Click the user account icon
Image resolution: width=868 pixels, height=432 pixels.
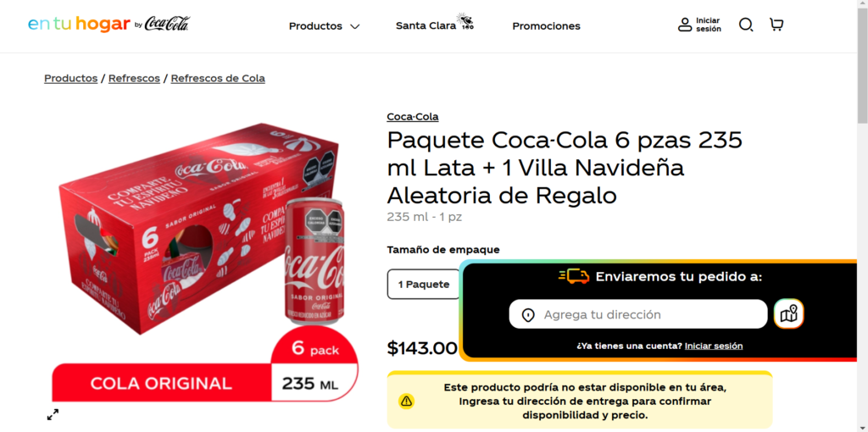click(685, 25)
